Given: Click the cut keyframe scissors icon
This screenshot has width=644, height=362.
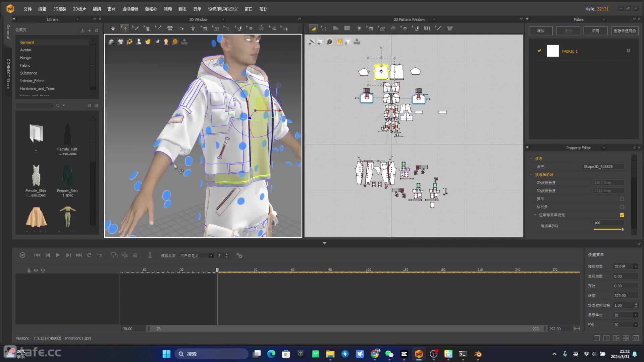Looking at the screenshot, I should point(125,255).
